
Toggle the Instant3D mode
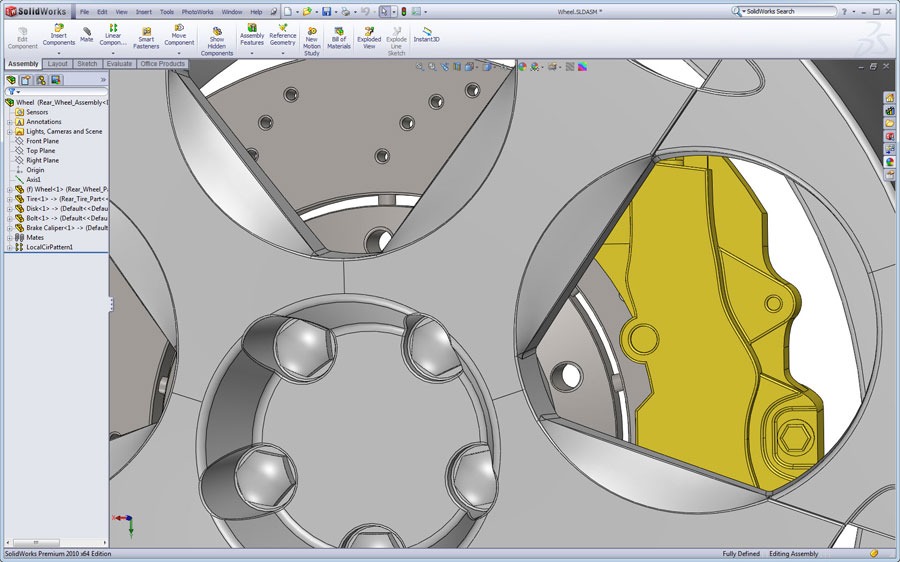[427, 33]
